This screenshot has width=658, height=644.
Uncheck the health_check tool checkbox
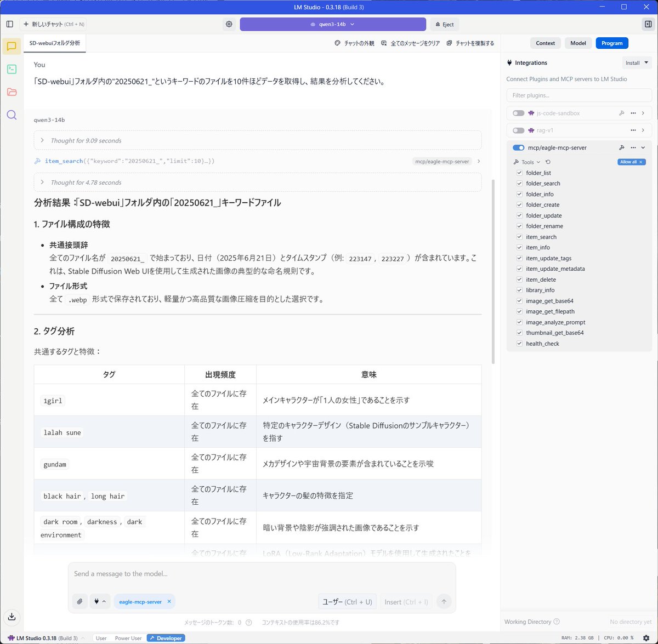pyautogui.click(x=519, y=344)
